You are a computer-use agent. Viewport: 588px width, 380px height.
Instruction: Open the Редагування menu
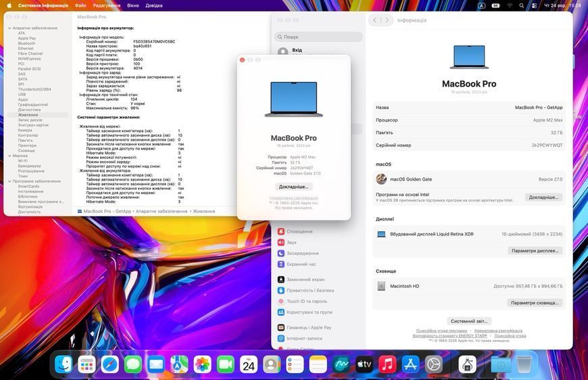(x=107, y=5)
